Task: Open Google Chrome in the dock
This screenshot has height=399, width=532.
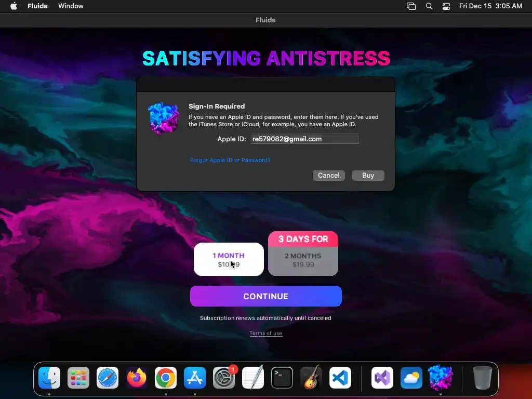Action: point(166,378)
